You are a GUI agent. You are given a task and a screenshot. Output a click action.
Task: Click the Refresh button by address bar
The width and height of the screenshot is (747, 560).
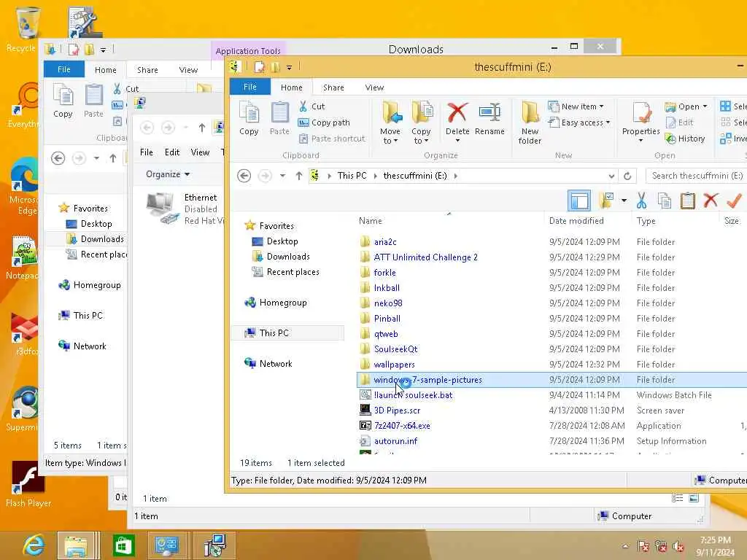(627, 176)
